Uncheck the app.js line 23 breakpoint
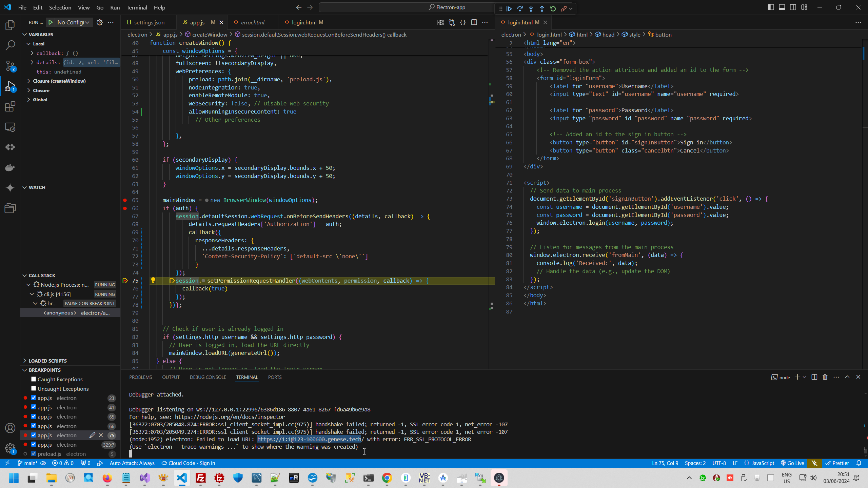 34,398
